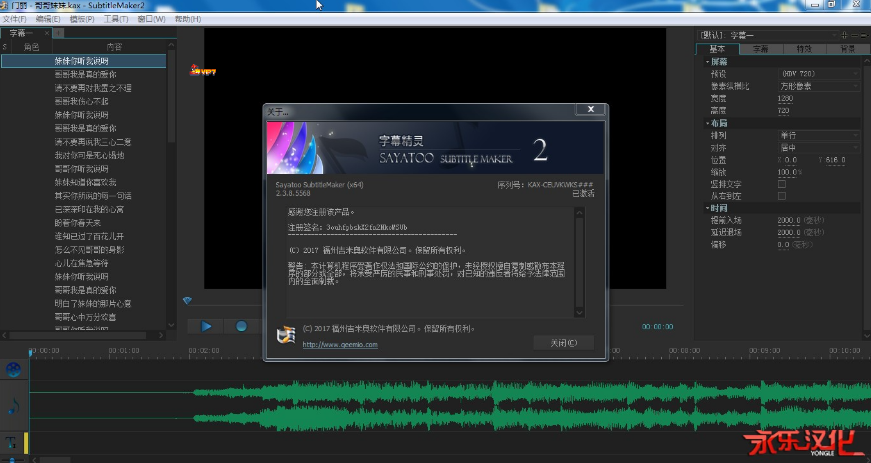Viewport: 871px width, 463px height.
Task: Open the 预设 (HDV 720) dropdown
Action: (x=819, y=73)
